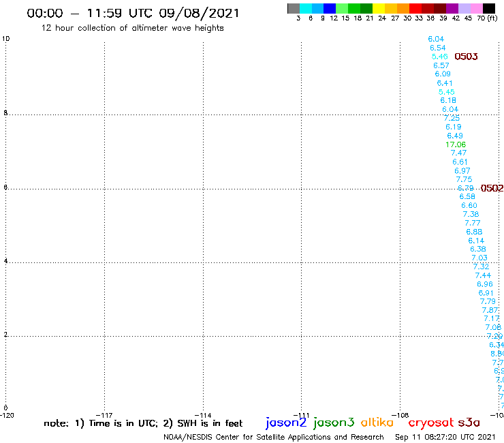
Task: Select the cyan swatch in the wave-height legend
Action: (306, 8)
